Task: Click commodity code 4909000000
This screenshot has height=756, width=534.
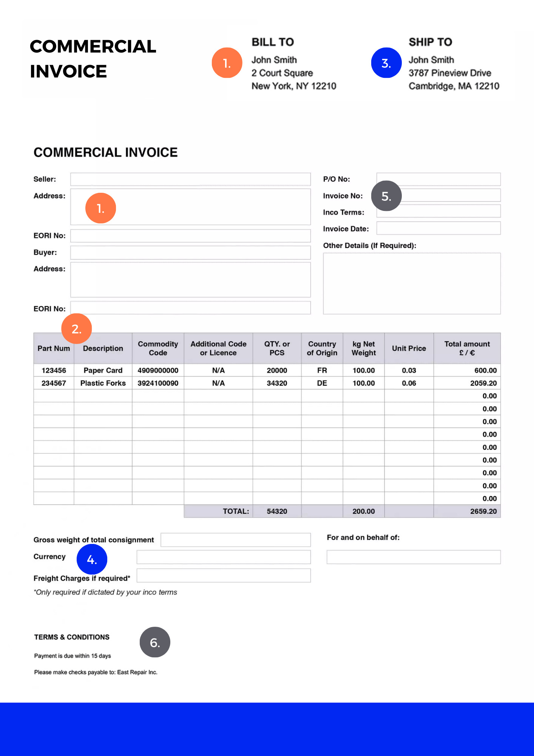Action: (x=158, y=370)
